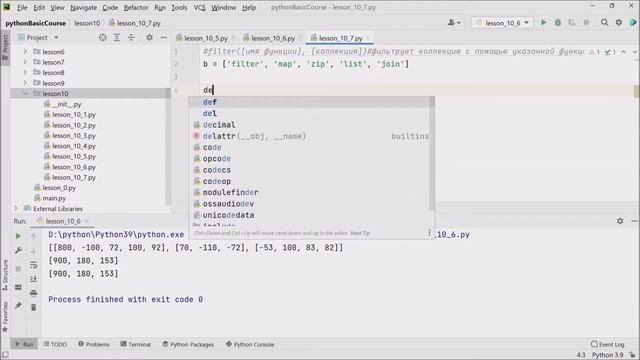Hide the Project panel with minus icon

coord(163,38)
